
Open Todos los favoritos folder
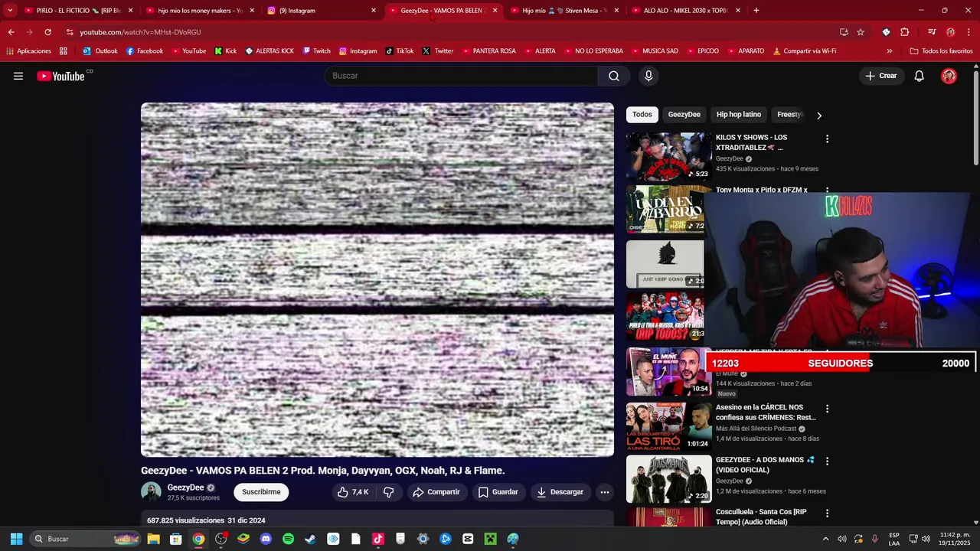point(941,51)
